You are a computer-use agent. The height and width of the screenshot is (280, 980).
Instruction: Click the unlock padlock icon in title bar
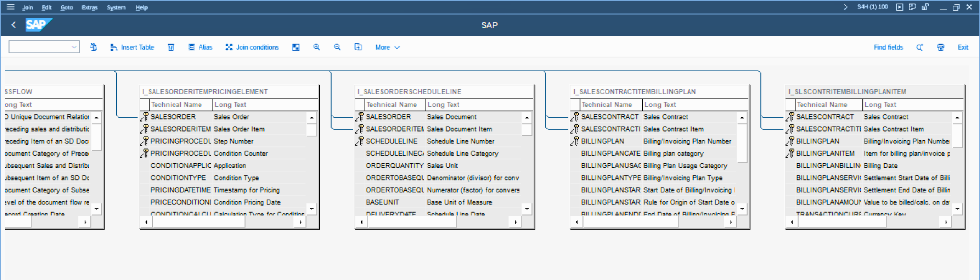click(925, 7)
